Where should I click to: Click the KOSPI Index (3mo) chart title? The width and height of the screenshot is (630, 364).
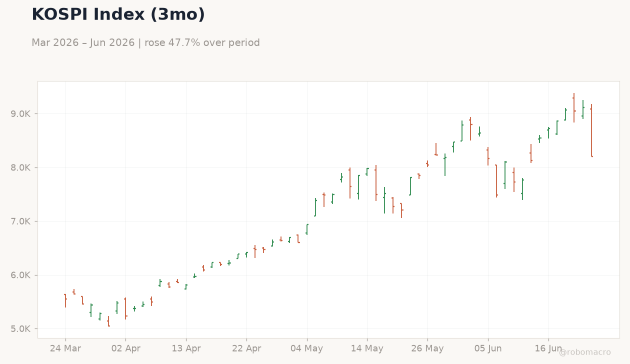(x=118, y=15)
